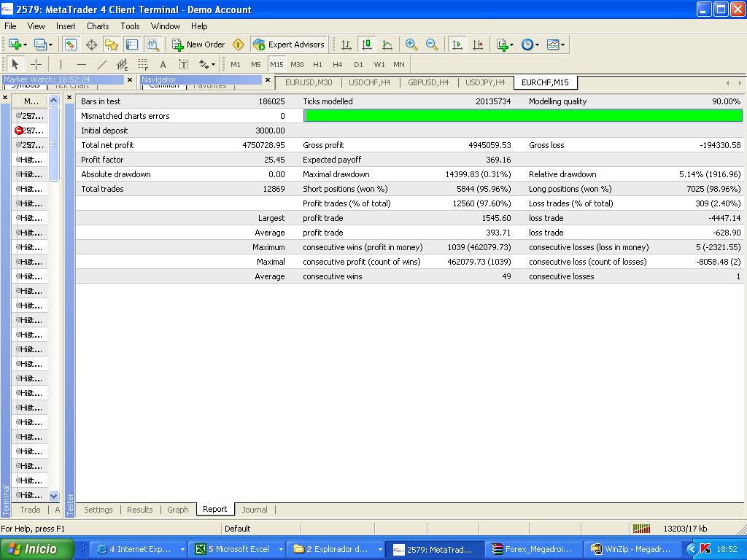This screenshot has height=560, width=747.
Task: Click the New Order button
Action: pyautogui.click(x=198, y=44)
